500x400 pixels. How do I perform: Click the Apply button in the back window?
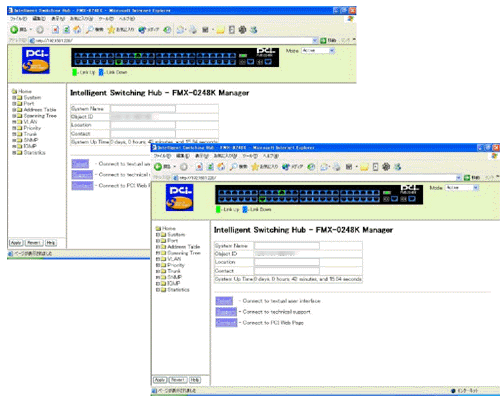[x=16, y=243]
